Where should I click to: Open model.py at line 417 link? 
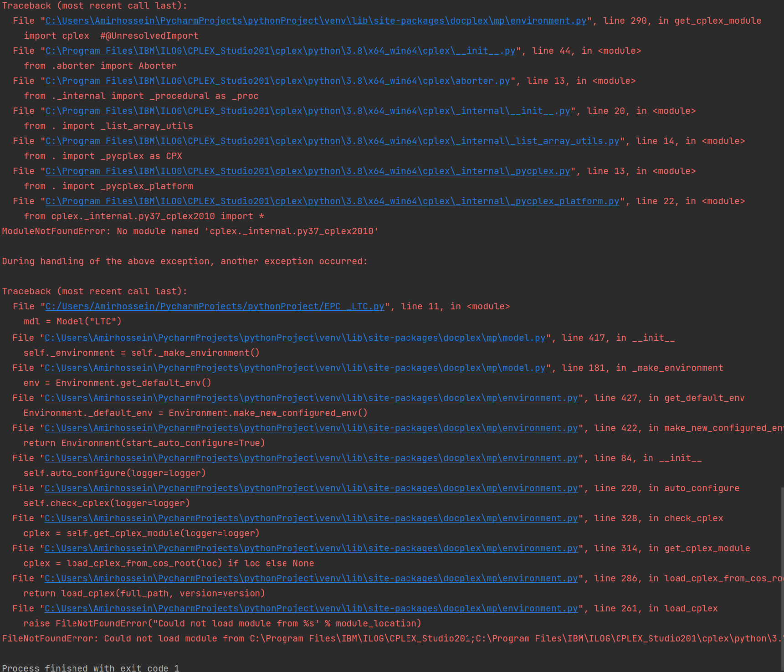coord(293,338)
